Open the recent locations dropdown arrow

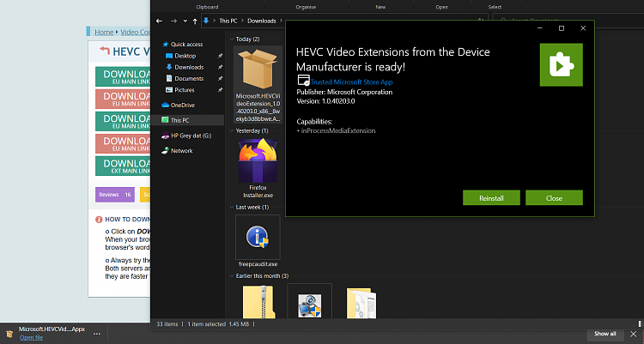point(185,20)
